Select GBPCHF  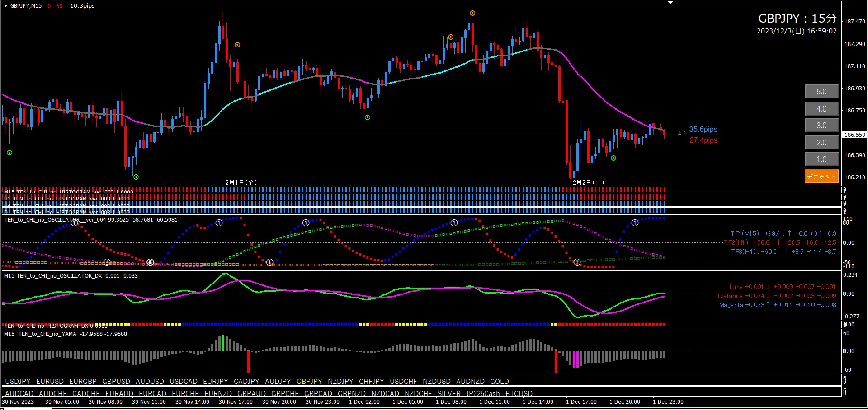click(x=285, y=394)
